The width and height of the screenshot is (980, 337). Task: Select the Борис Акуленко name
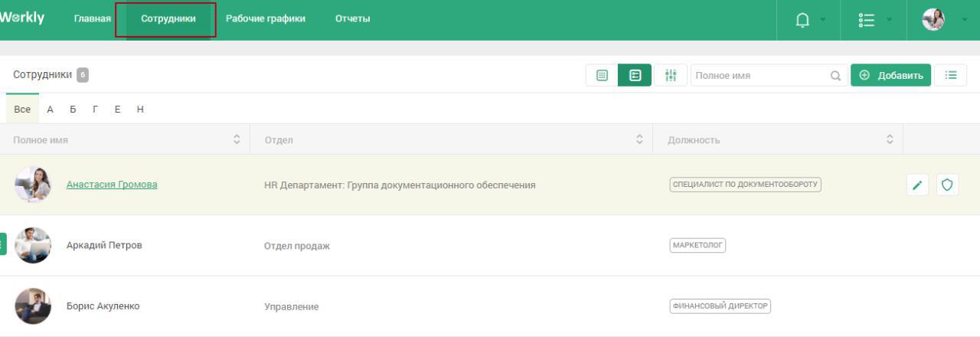(103, 306)
